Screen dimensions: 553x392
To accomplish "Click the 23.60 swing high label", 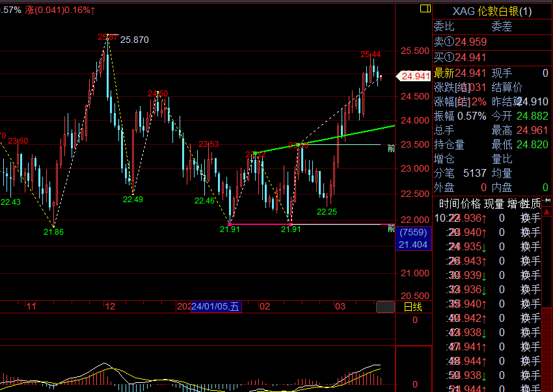I will pyautogui.click(x=18, y=141).
